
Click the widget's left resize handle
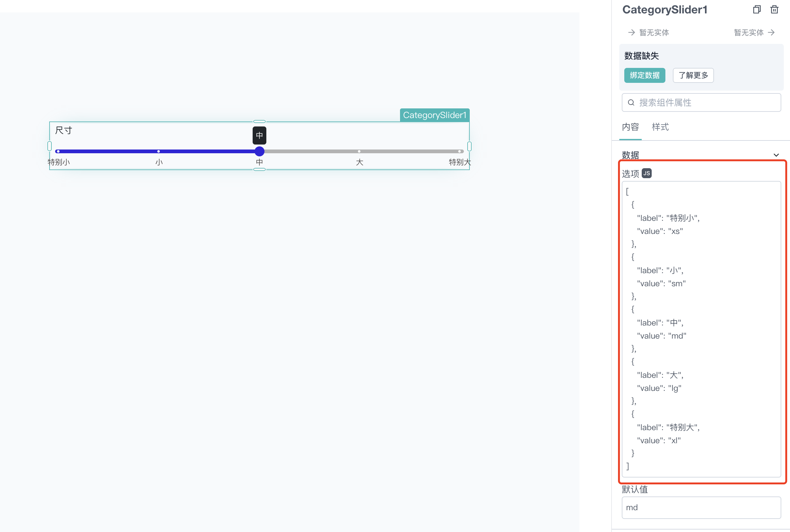pos(50,146)
